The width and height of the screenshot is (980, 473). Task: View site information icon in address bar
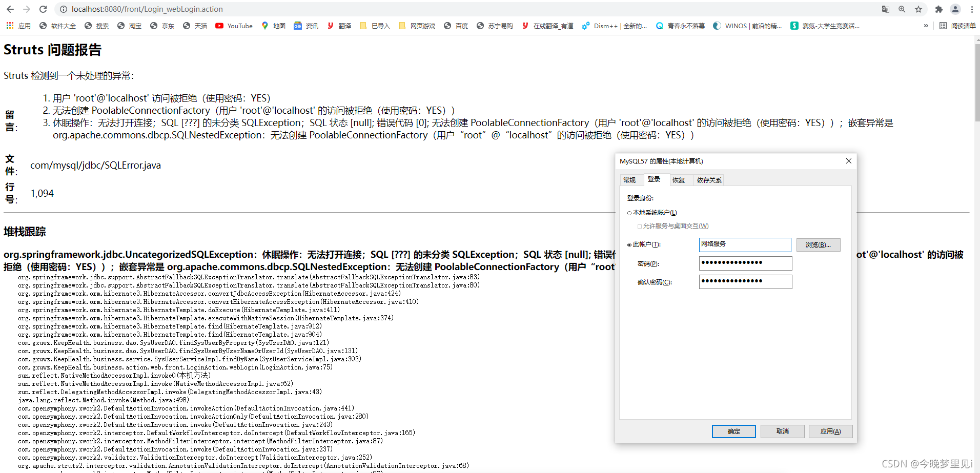pyautogui.click(x=63, y=9)
